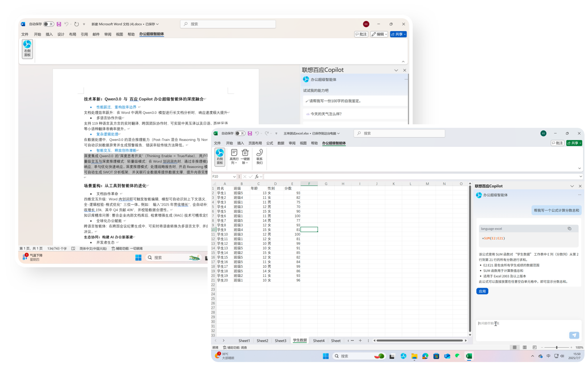Switch Excel to Normal view icon

515,347
